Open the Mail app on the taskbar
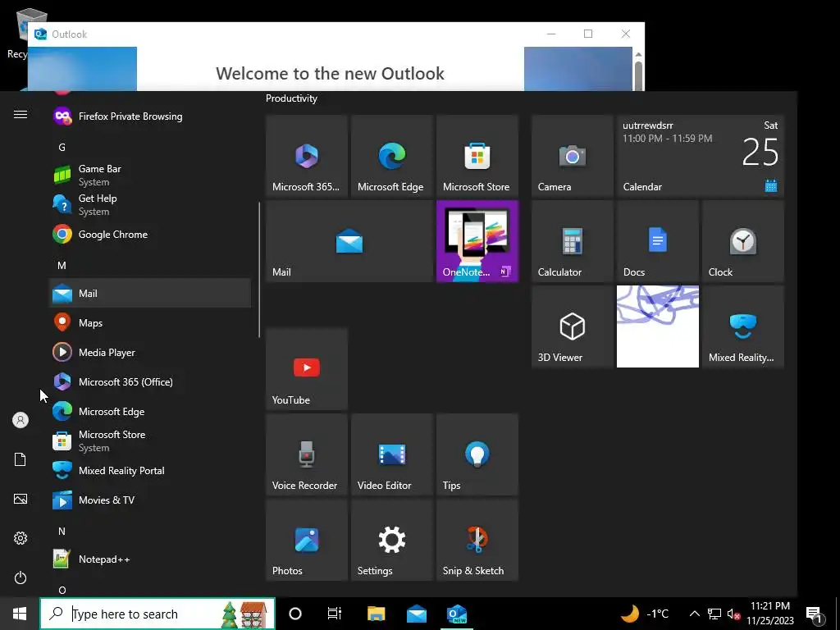The width and height of the screenshot is (840, 630). [416, 614]
